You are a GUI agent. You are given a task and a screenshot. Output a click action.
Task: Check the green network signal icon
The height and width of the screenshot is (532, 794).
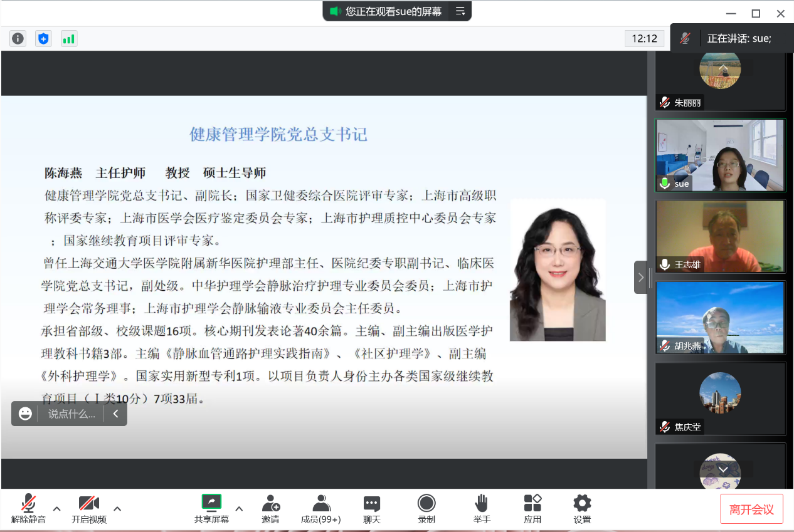68,39
